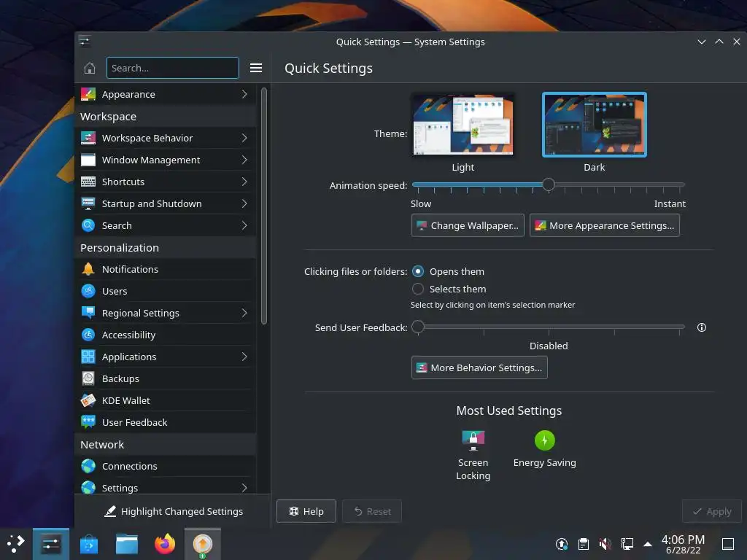Launch Firefox from the taskbar

pos(165,544)
